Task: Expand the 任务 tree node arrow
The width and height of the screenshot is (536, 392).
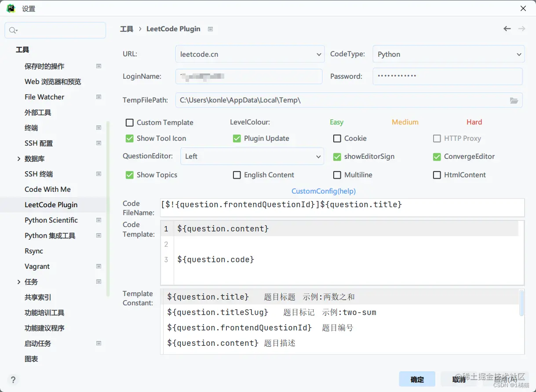Action: click(x=19, y=282)
